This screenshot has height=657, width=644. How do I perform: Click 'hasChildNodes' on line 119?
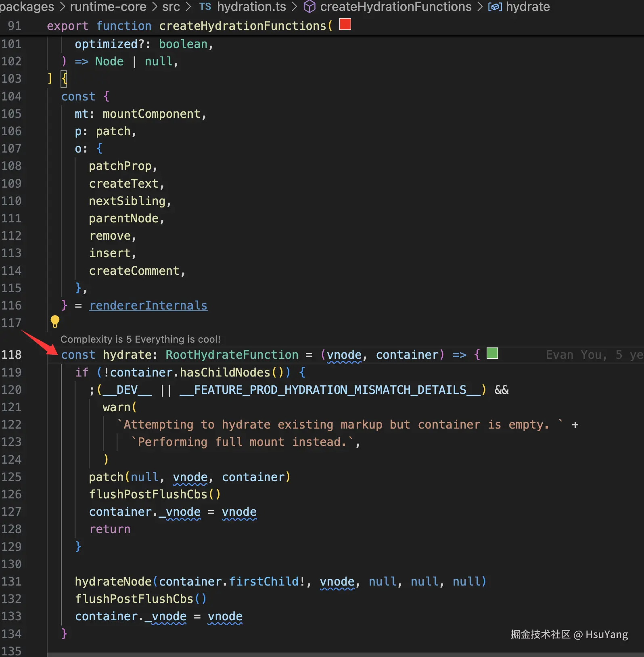click(x=225, y=372)
